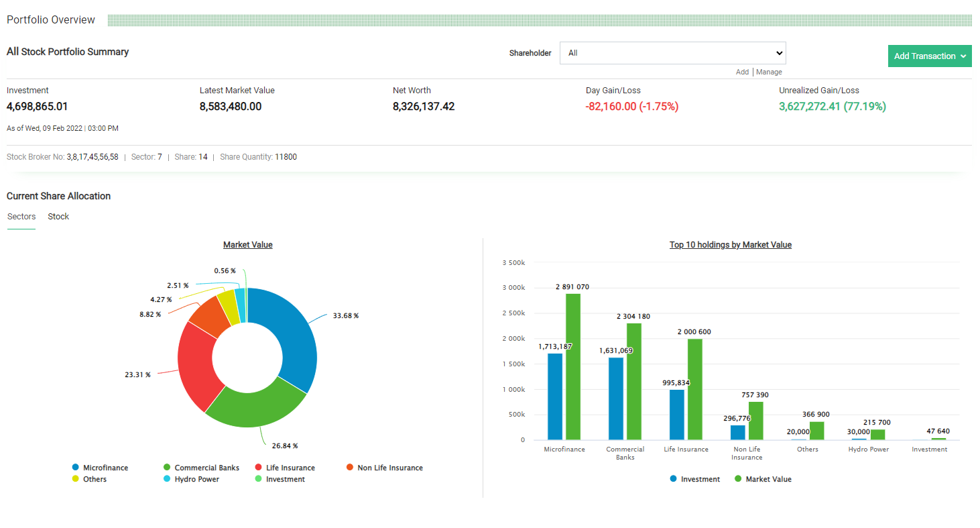The height and width of the screenshot is (528, 980).
Task: Select the Sectors tab
Action: coord(21,216)
